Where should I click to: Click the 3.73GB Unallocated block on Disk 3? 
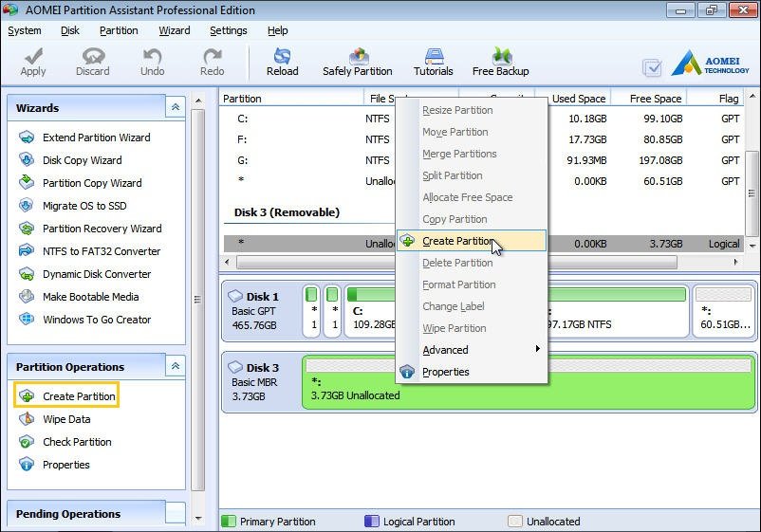click(528, 382)
